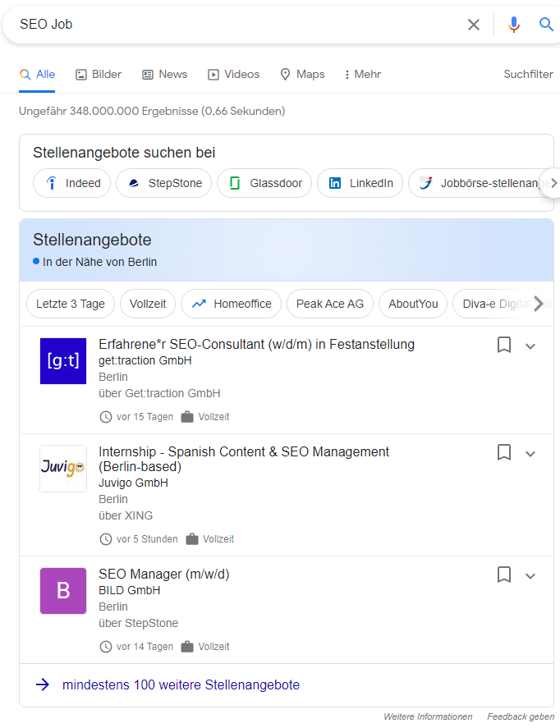Click the Indeed logo icon
Image resolution: width=560 pixels, height=728 pixels.
click(x=52, y=183)
